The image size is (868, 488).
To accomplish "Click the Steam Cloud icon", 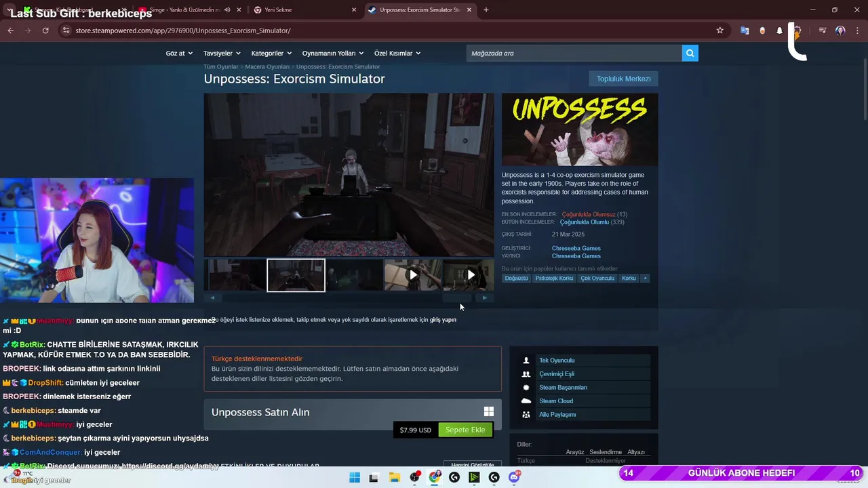I will click(526, 401).
